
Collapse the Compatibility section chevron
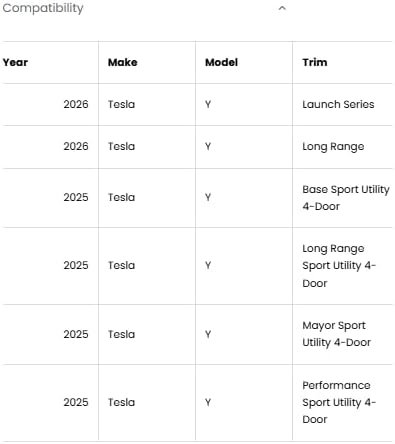(282, 8)
